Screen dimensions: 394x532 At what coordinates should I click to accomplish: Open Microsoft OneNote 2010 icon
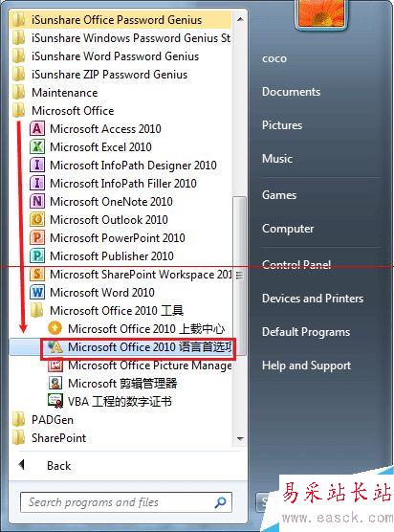point(37,202)
